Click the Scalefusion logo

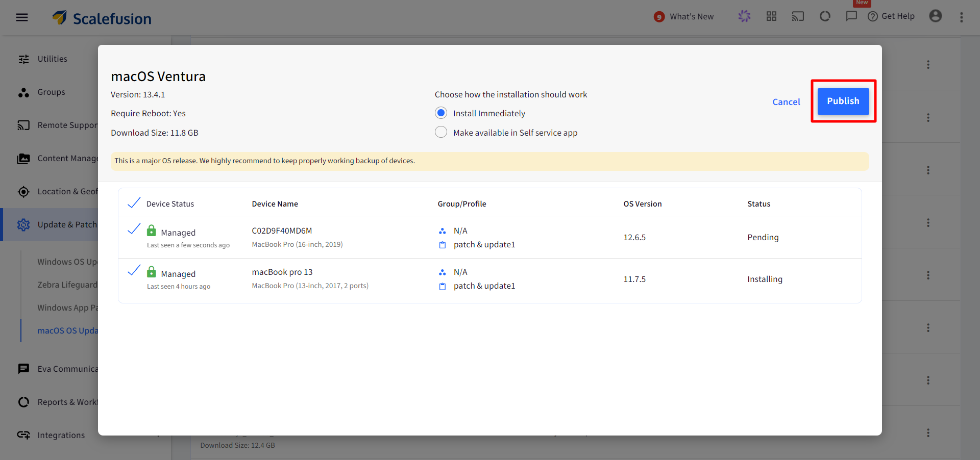click(x=102, y=18)
